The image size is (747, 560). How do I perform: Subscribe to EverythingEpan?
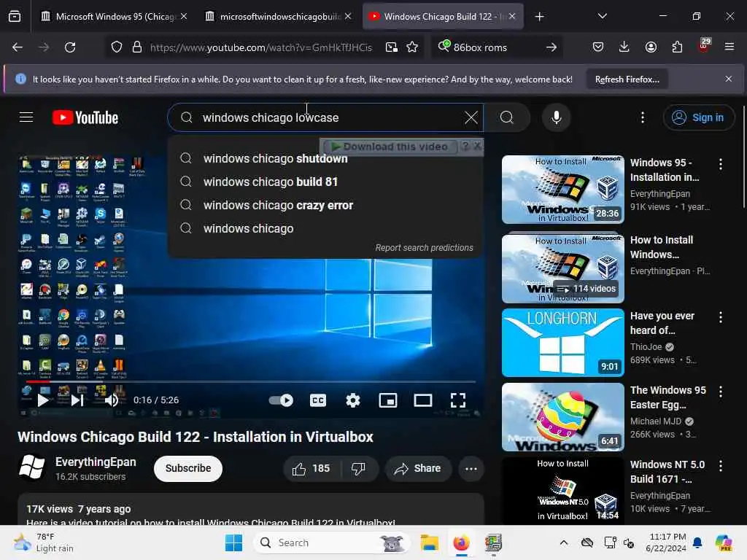pos(187,469)
